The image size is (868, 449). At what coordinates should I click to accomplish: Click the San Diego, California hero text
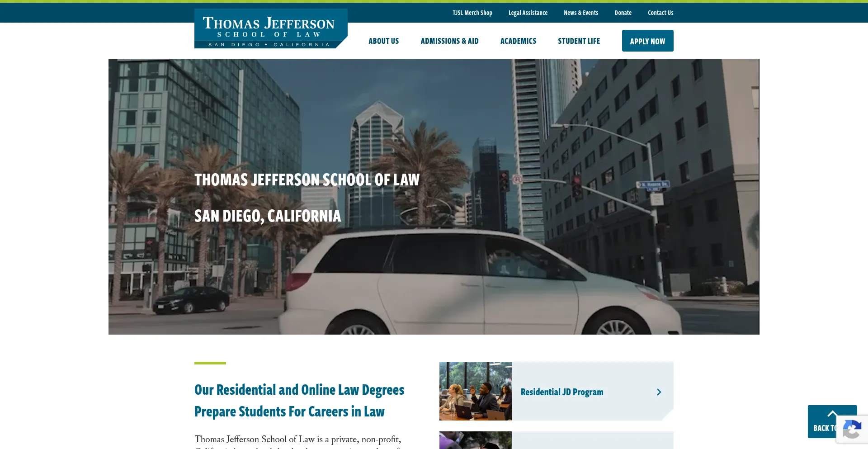coord(268,216)
